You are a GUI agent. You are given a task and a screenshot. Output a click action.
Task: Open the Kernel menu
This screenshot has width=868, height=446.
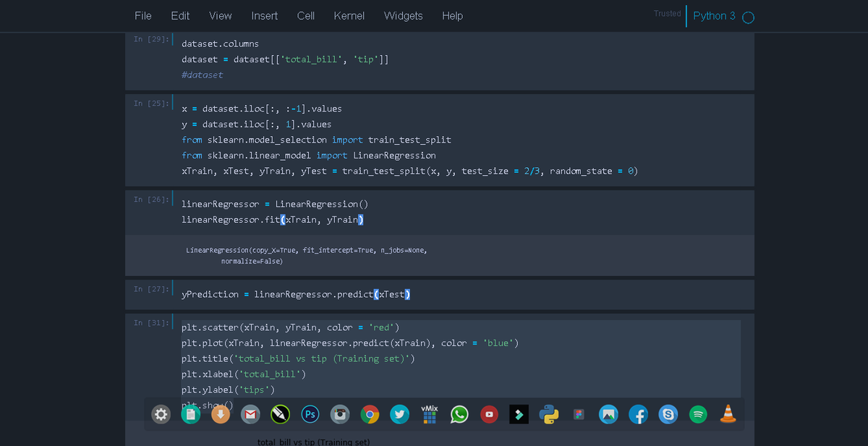pos(349,16)
